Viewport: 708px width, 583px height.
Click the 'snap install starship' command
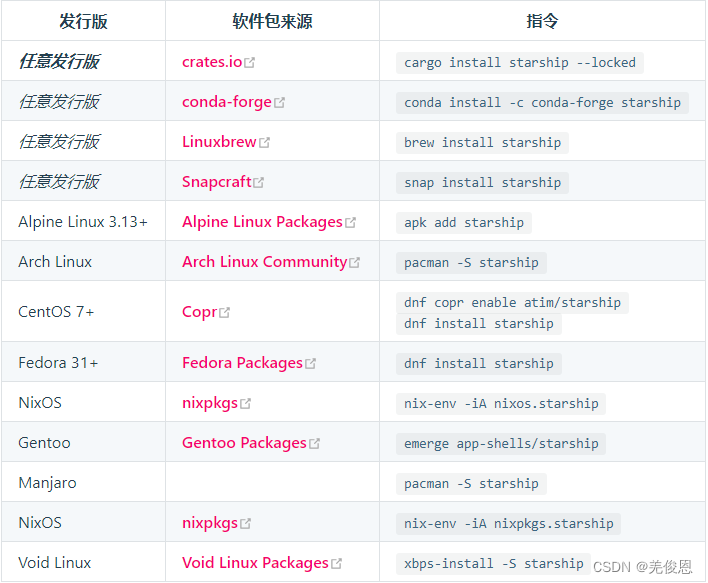tap(482, 183)
